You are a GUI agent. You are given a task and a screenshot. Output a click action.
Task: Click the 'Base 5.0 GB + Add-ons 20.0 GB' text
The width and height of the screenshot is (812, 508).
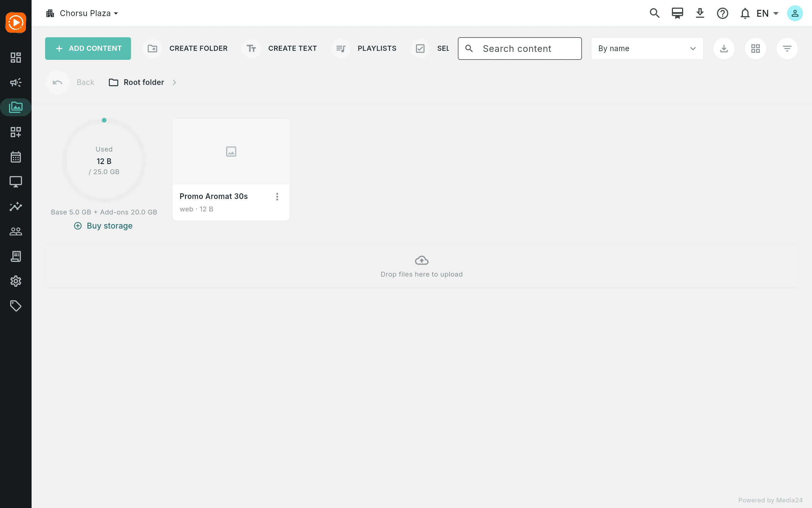click(104, 212)
